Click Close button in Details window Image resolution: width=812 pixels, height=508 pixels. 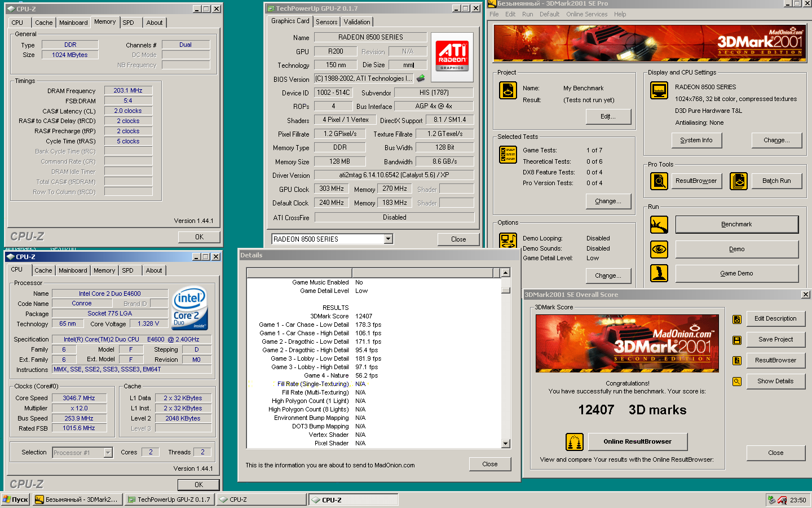[x=490, y=464]
